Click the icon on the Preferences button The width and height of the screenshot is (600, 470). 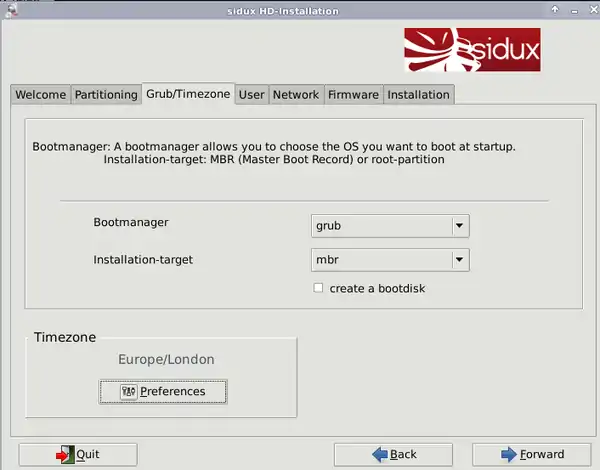[x=128, y=391]
